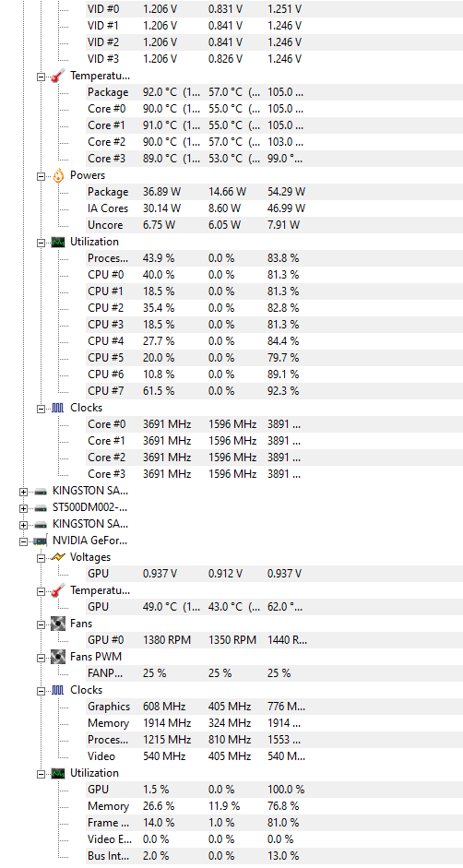Click the GPU Voltages lightning icon

[58, 557]
